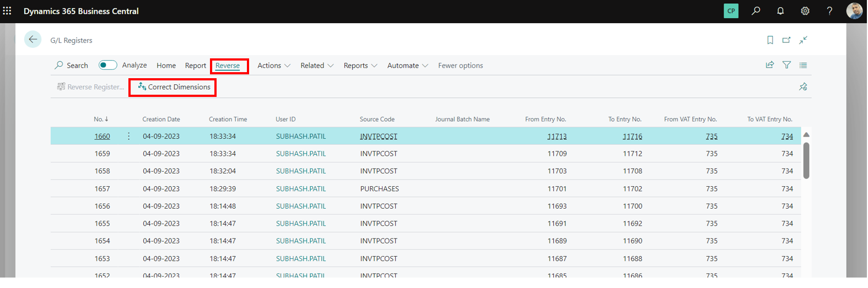Viewport: 868px width, 288px height.
Task: Expand the Automate dropdown menu
Action: (408, 66)
